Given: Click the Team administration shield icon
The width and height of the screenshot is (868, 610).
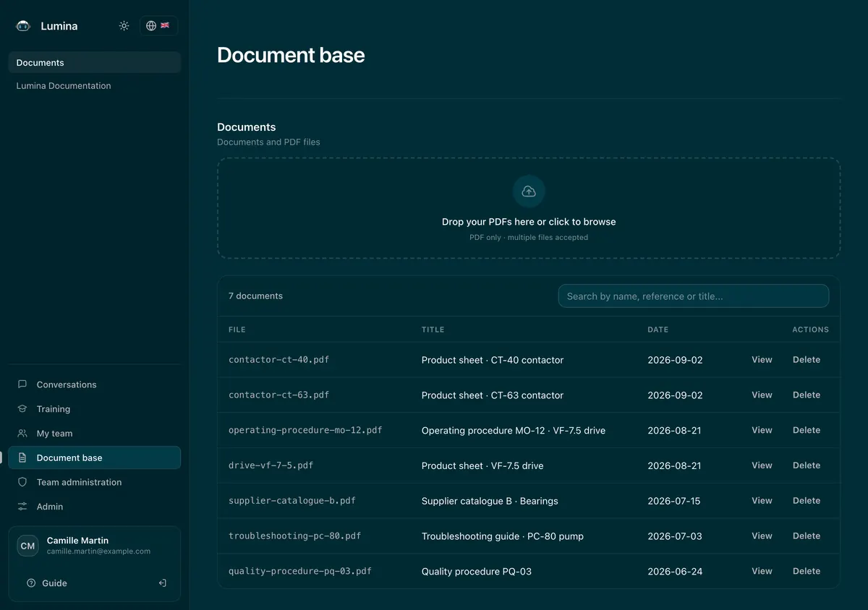Looking at the screenshot, I should [x=22, y=482].
